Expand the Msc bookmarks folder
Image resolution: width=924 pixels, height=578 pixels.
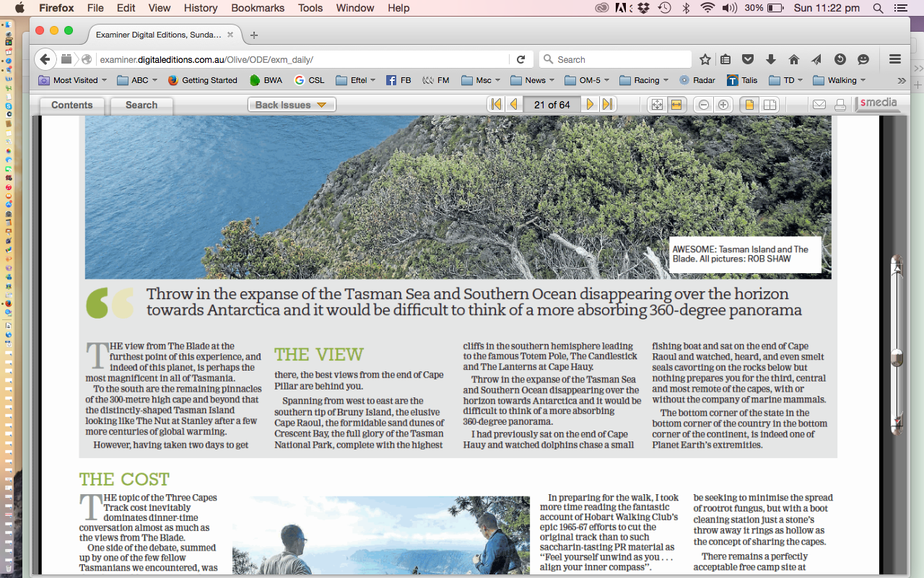pos(481,80)
